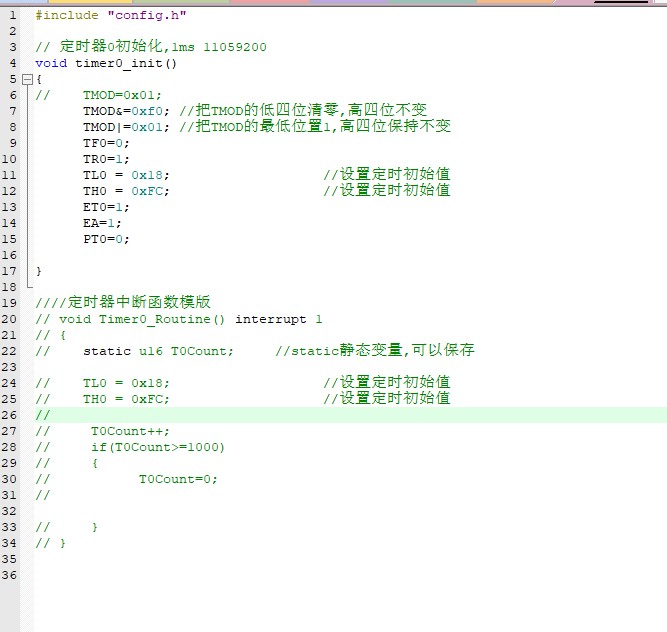The width and height of the screenshot is (667, 632).
Task: Click the 'TMOD&=0xf0;' statement
Action: [x=126, y=111]
